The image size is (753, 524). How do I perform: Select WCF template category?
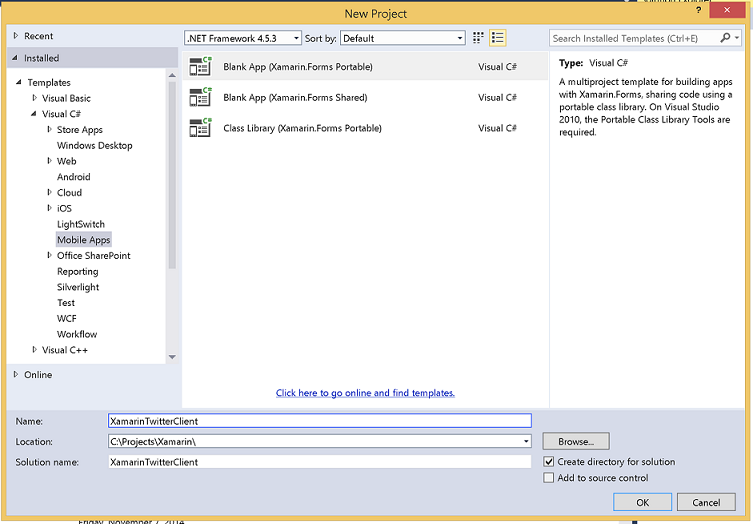[x=67, y=318]
